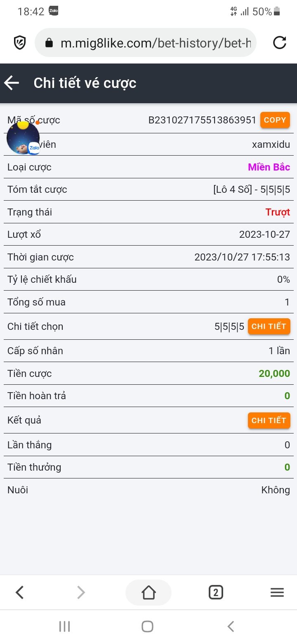This screenshot has width=297, height=644.
Task: Tap the Miền Bắc bet type text
Action: pos(269,167)
